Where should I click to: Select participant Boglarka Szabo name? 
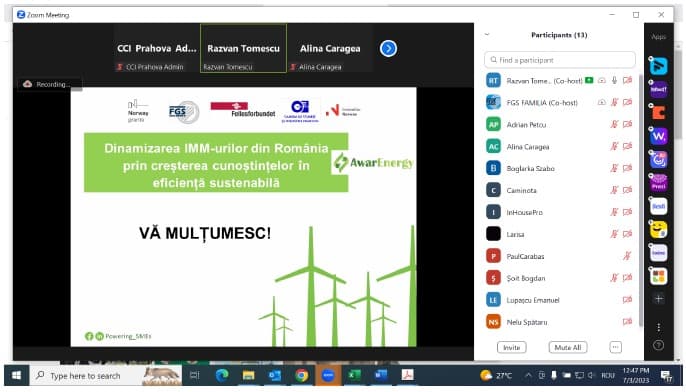[x=530, y=168]
